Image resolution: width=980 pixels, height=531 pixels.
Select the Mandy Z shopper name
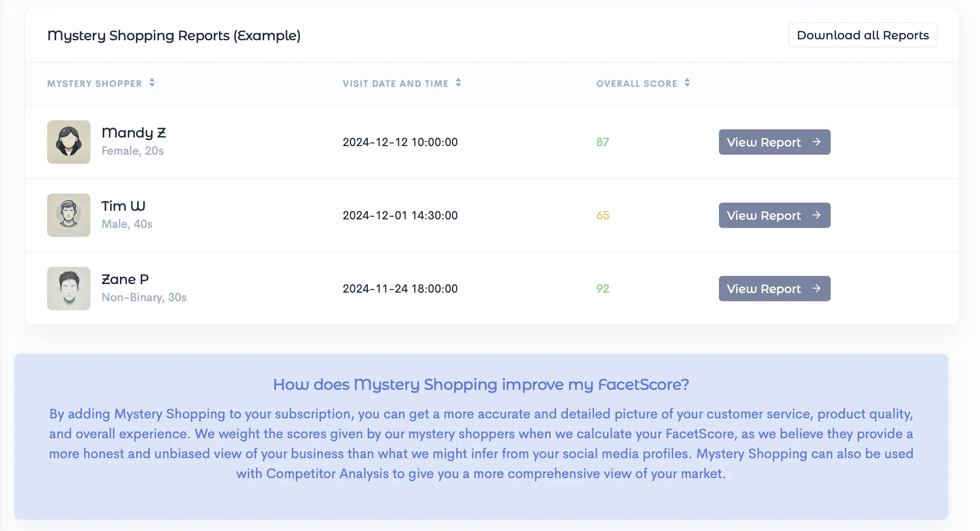tap(133, 133)
